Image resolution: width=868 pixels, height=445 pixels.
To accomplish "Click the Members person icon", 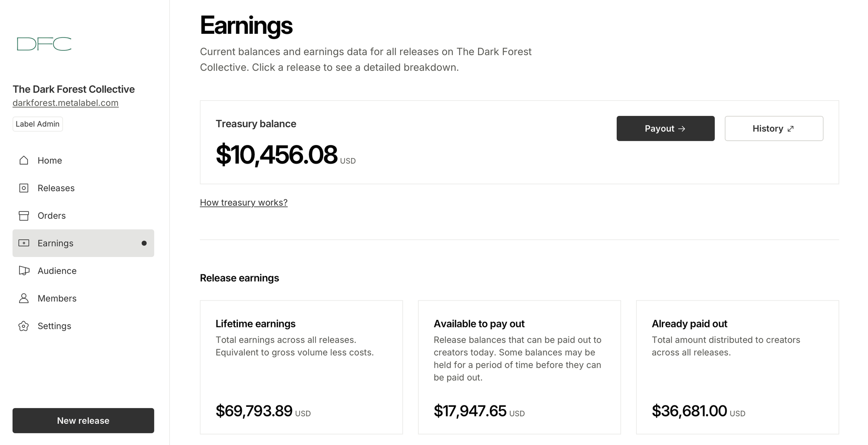I will point(24,298).
